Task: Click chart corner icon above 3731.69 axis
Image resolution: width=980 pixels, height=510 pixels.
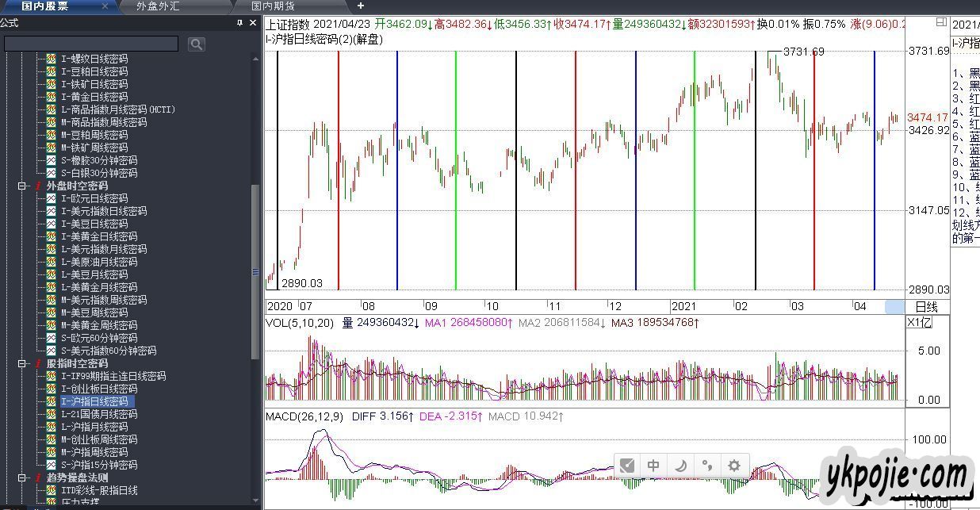Action: 940,22
